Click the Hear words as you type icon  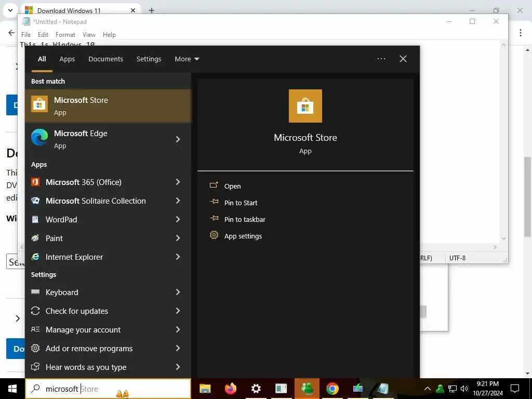point(35,366)
